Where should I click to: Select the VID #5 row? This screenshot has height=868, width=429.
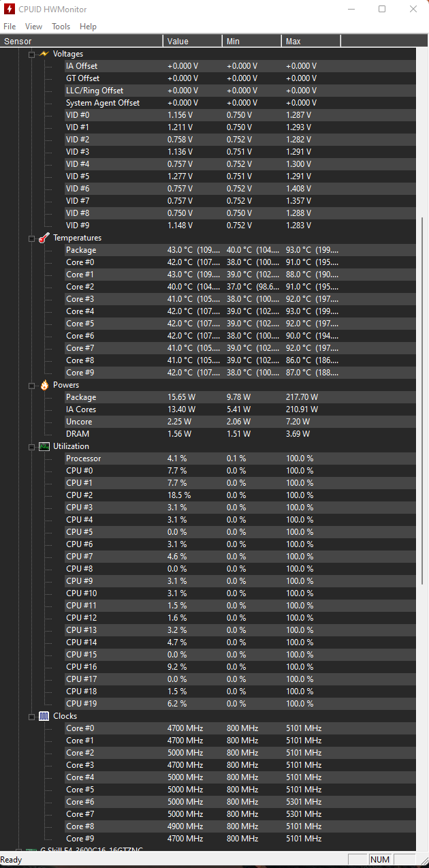(x=240, y=176)
